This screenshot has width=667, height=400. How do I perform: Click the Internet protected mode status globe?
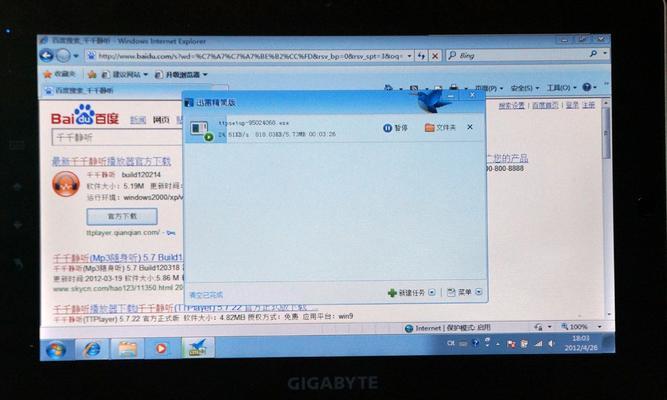click(x=409, y=328)
